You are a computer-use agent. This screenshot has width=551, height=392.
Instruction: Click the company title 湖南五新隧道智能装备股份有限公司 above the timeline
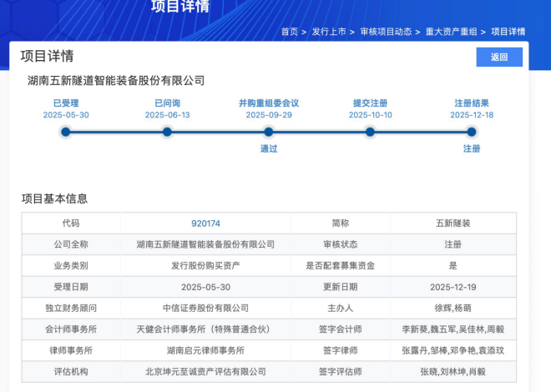point(116,81)
